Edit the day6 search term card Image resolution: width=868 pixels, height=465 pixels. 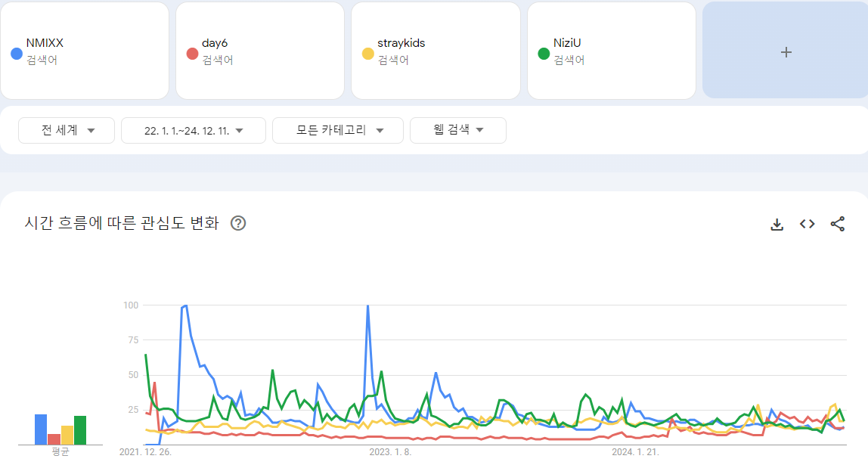coord(260,51)
